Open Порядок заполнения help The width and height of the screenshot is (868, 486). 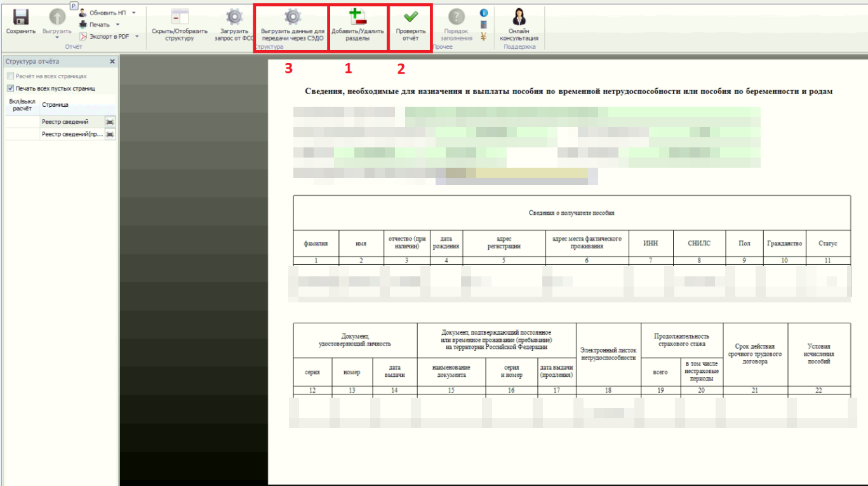(x=457, y=25)
